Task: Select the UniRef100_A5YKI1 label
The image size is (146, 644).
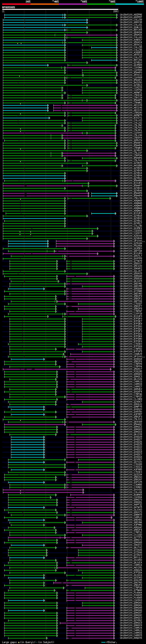Action: [x=131, y=45]
